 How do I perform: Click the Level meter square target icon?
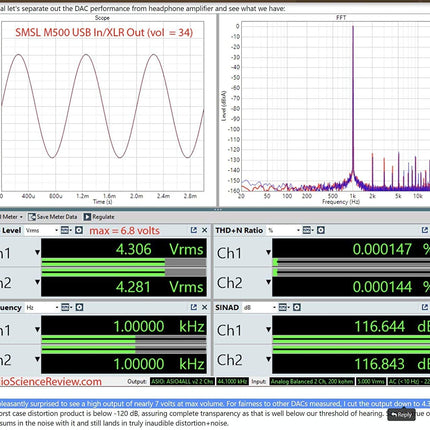[x=79, y=230]
